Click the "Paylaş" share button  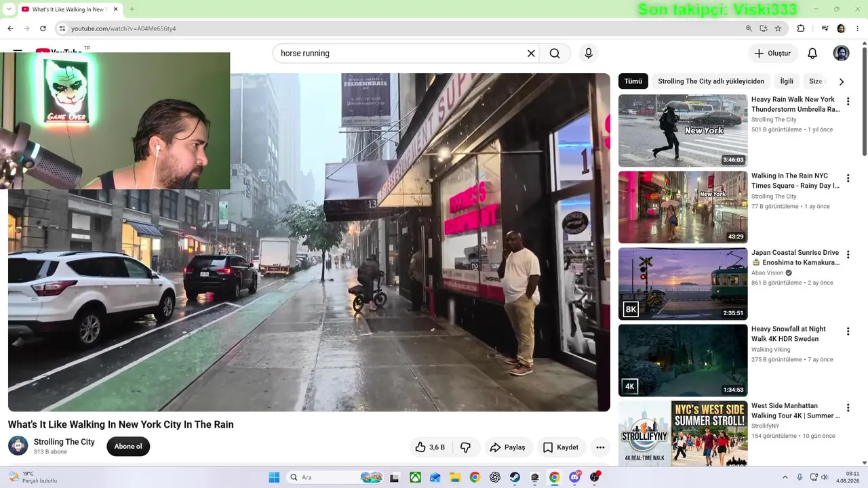(508, 447)
